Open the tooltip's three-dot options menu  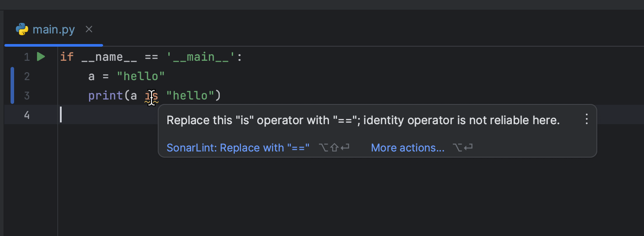(x=586, y=119)
